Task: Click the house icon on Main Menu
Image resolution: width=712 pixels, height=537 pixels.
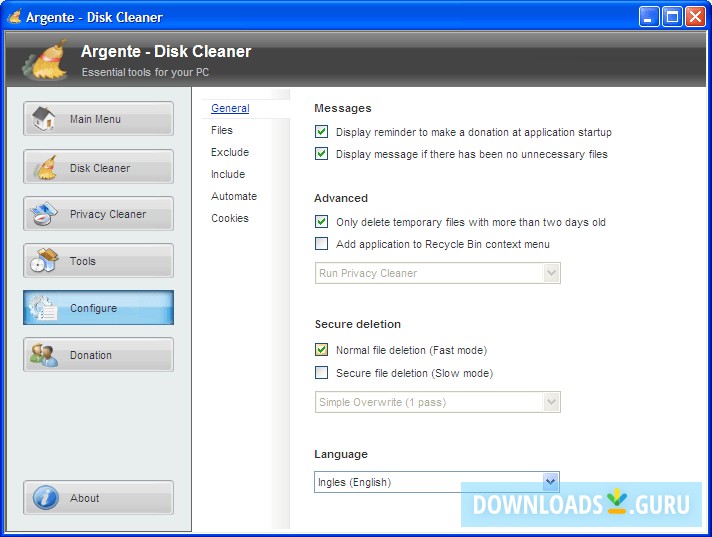Action: [43, 119]
